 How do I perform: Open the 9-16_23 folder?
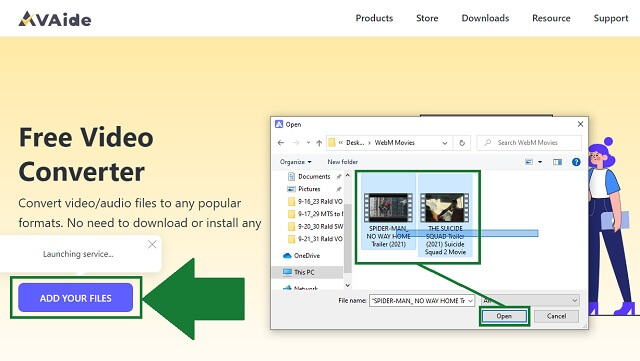click(x=315, y=201)
